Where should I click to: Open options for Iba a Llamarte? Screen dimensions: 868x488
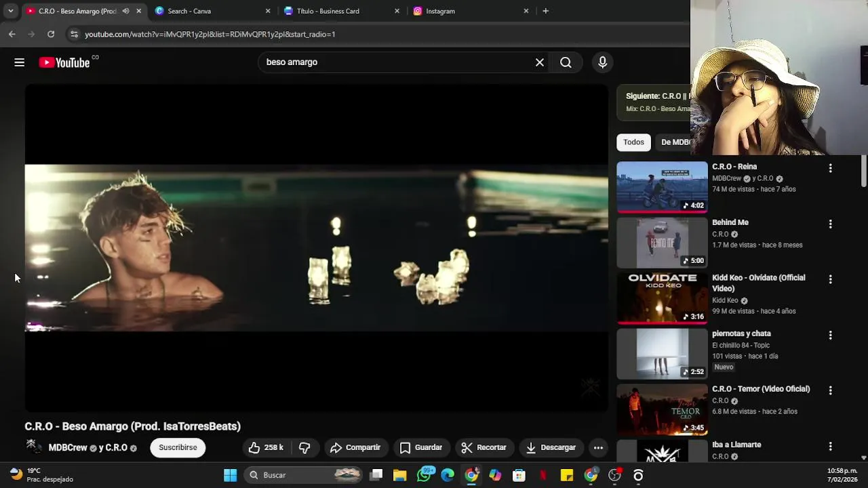(830, 446)
